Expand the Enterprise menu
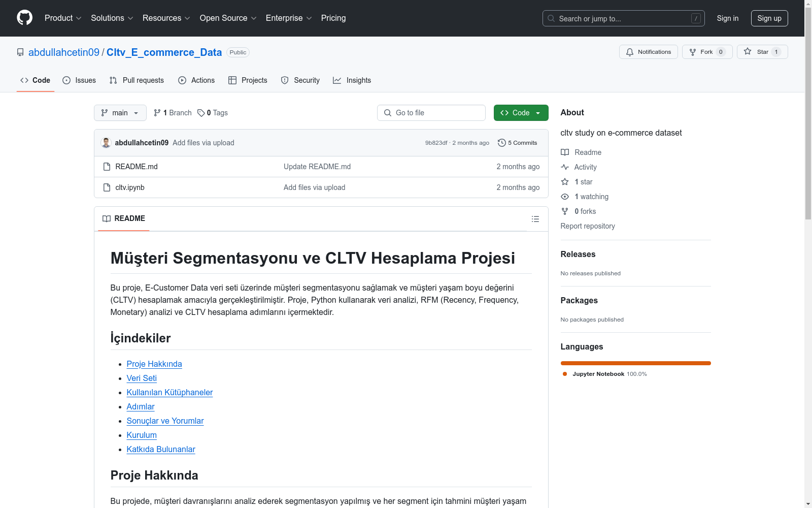812x508 pixels. click(x=289, y=18)
